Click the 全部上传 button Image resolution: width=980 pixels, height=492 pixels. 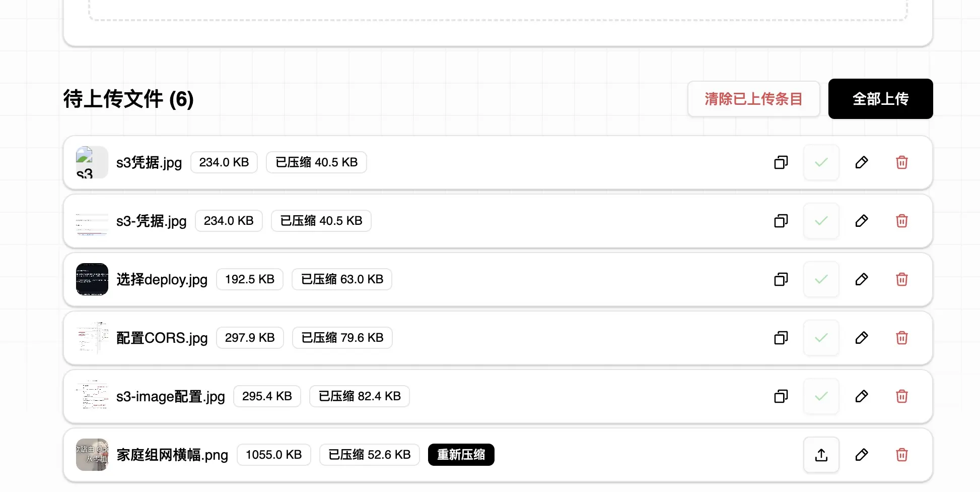[881, 99]
